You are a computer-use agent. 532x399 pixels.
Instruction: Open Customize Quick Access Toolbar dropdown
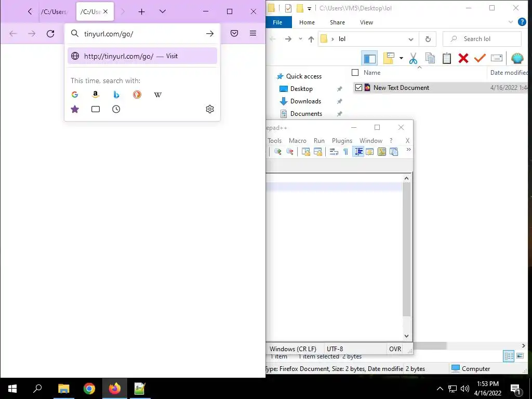[x=310, y=8]
